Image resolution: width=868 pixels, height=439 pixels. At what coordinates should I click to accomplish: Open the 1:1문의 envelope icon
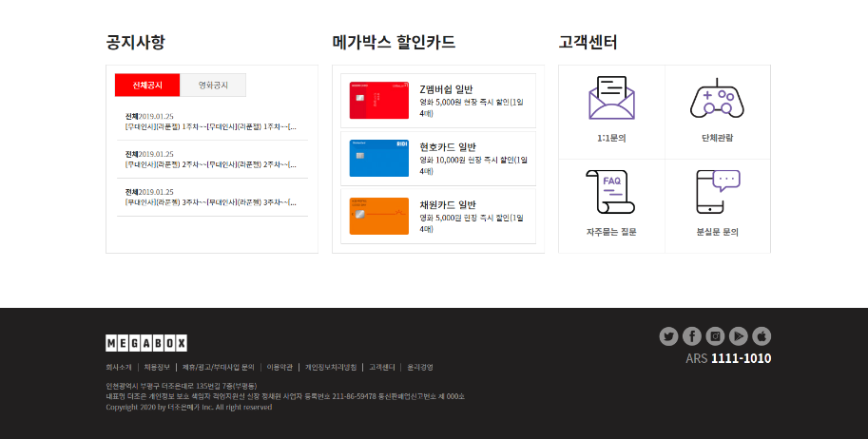(611, 98)
